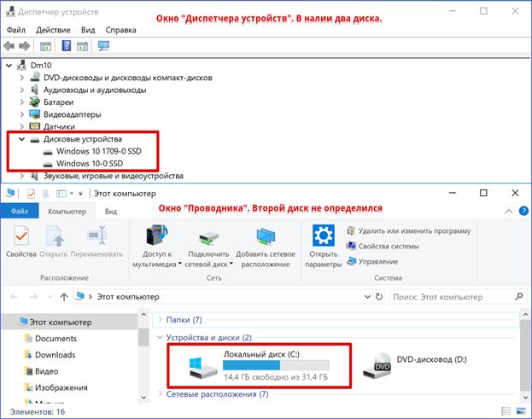Viewport: 532px width, 419px height.
Task: Switch to the Вид ribbon tab in Explorer
Action: pyautogui.click(x=111, y=211)
